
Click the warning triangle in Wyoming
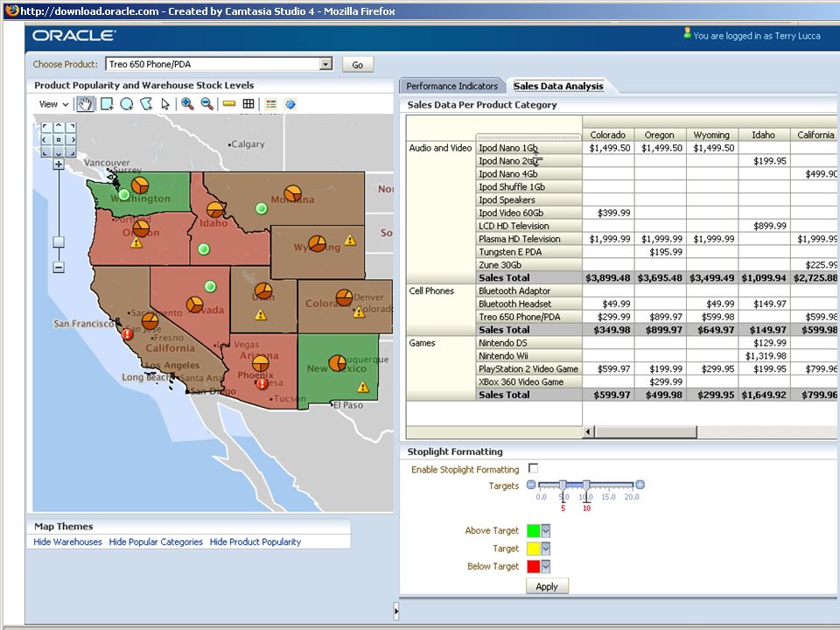pos(350,240)
